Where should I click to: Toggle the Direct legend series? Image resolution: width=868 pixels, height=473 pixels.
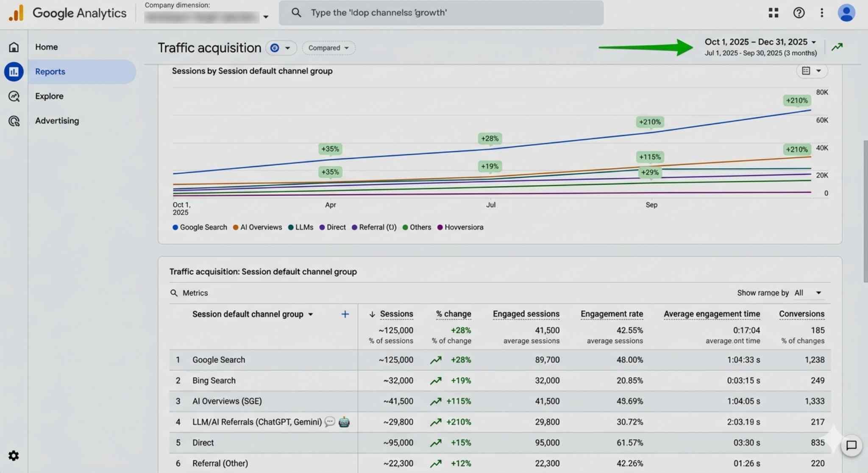click(x=332, y=227)
